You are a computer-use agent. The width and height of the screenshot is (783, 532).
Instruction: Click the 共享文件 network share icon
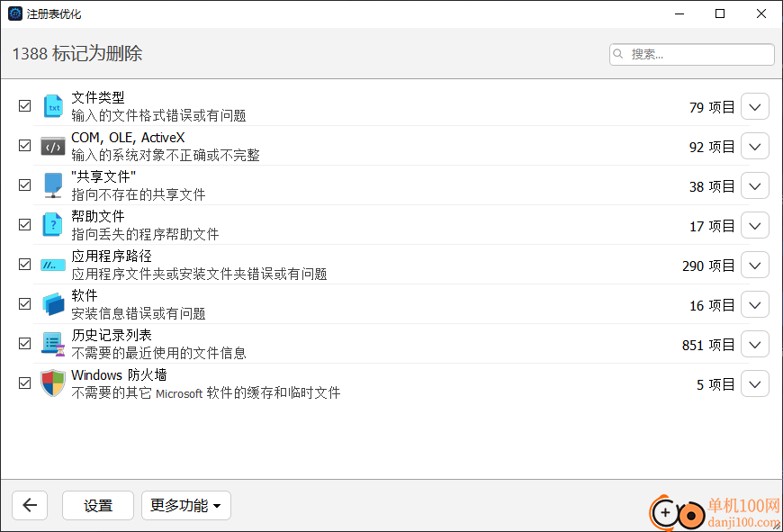click(x=53, y=185)
